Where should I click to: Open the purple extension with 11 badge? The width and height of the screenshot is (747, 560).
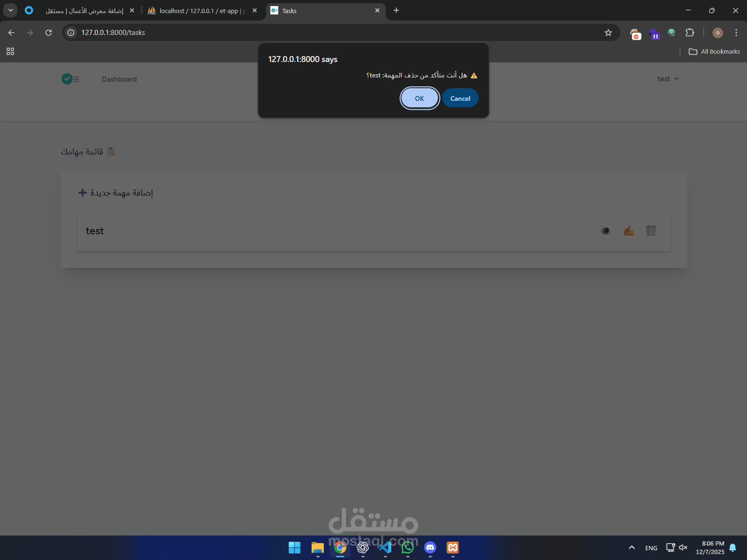(x=654, y=34)
